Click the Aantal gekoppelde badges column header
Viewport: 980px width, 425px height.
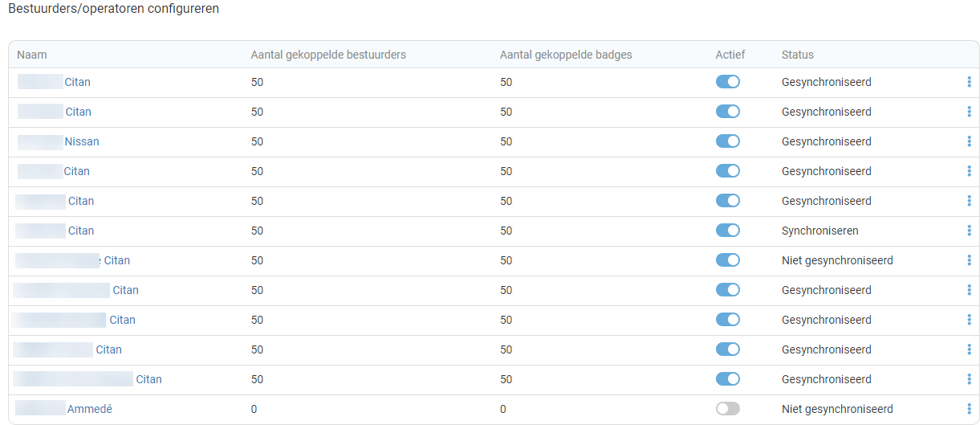click(x=566, y=55)
